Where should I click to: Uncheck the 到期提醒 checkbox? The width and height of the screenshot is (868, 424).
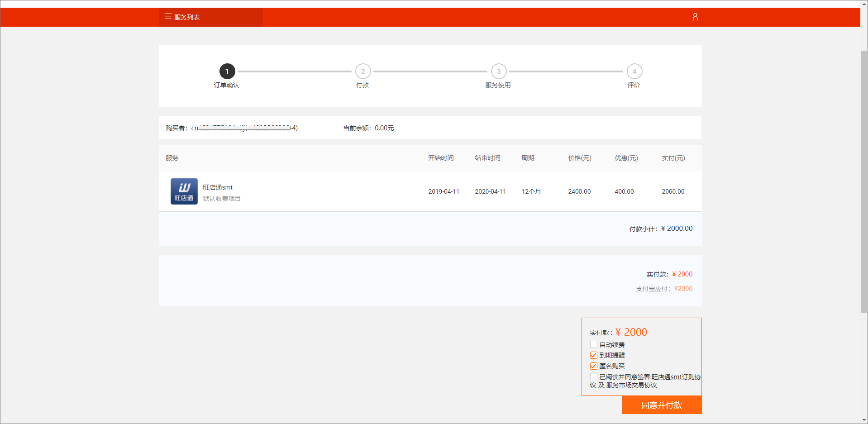pyautogui.click(x=594, y=355)
